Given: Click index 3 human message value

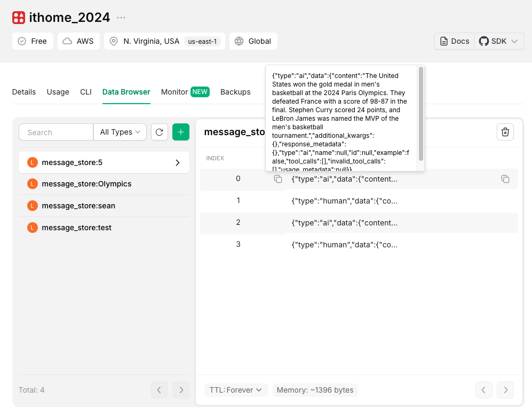Looking at the screenshot, I should pyautogui.click(x=344, y=245).
